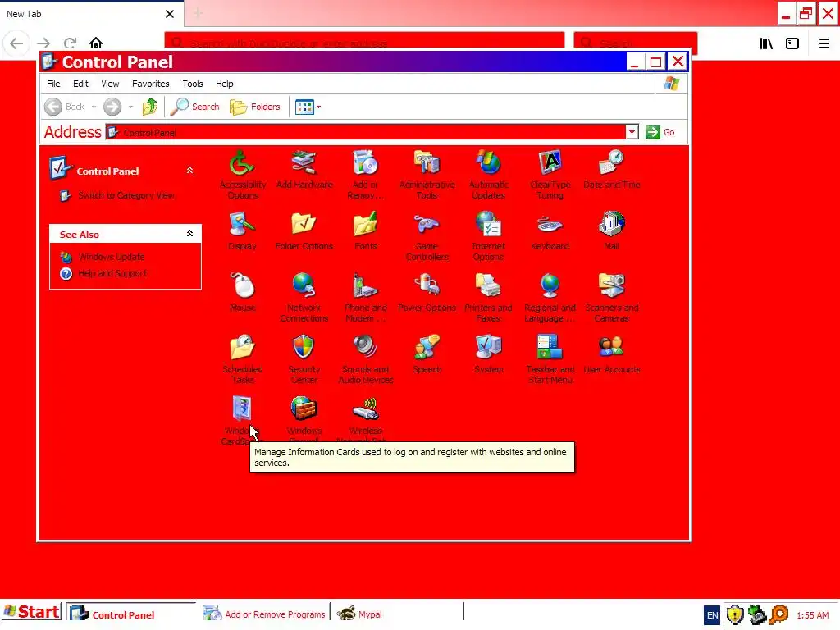Open Administrative Tools icon

(427, 163)
